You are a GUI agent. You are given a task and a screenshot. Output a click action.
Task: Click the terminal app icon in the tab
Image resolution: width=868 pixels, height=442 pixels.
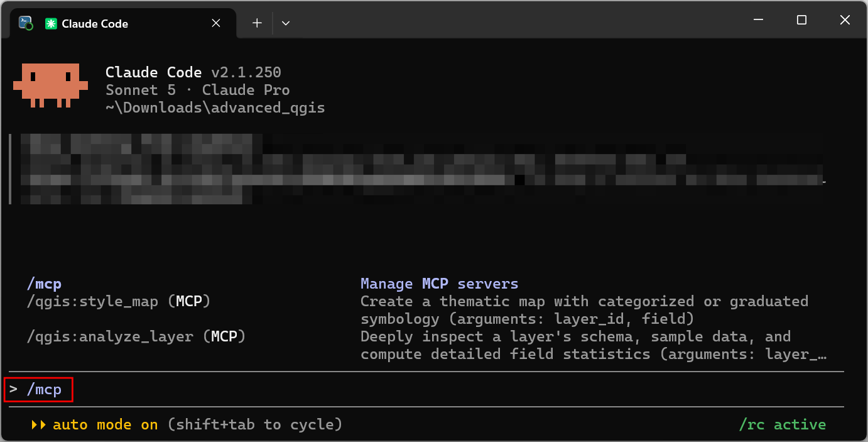26,23
